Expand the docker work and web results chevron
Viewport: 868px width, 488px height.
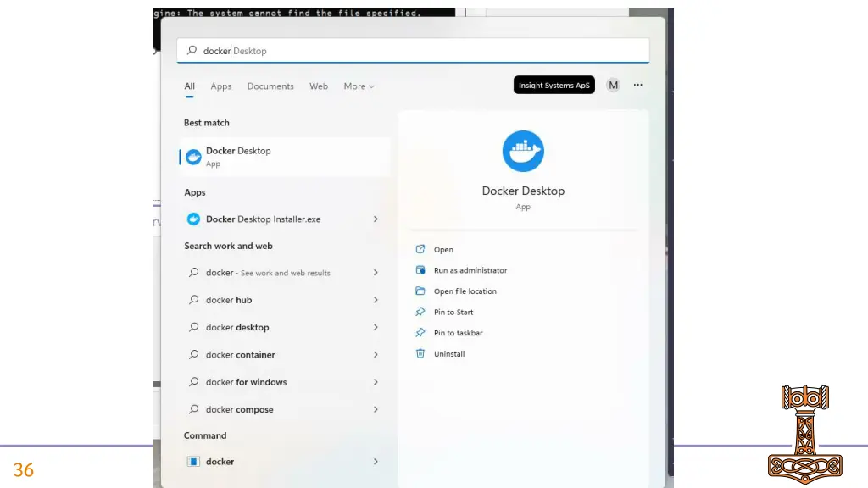click(376, 272)
